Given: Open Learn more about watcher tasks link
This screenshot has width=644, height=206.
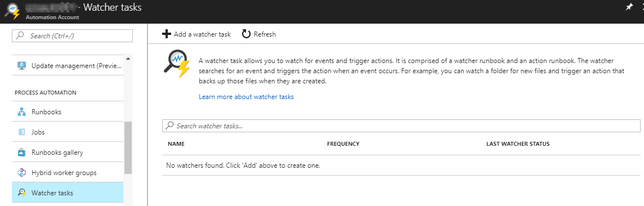Looking at the screenshot, I should point(246,97).
